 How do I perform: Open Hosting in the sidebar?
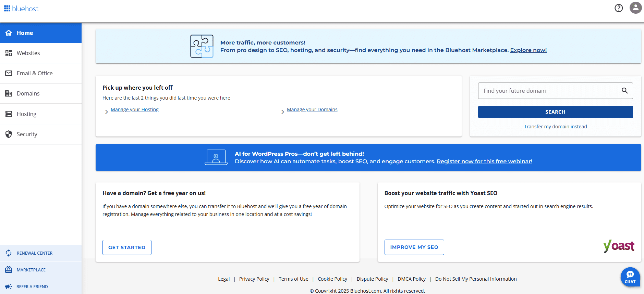pyautogui.click(x=41, y=114)
